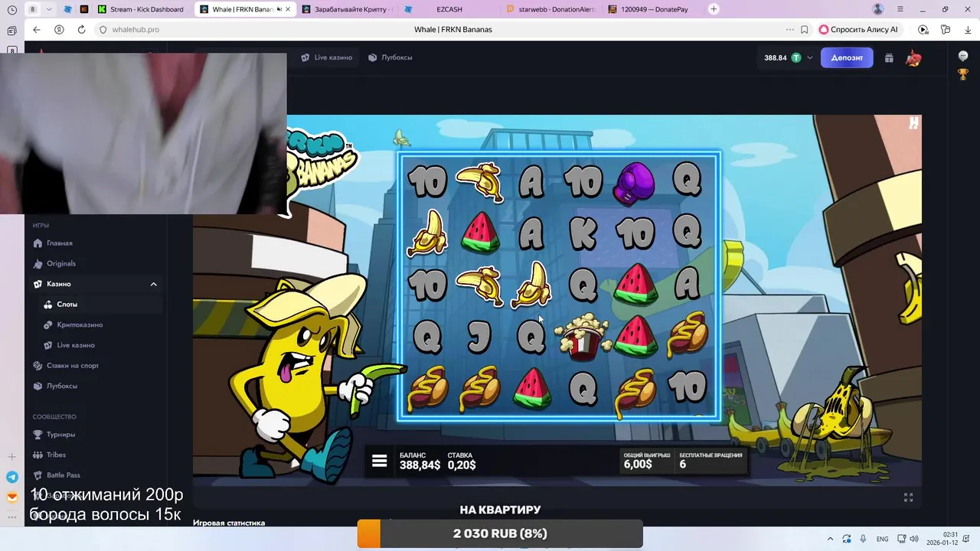Screen dimensions: 980x551
Task: Open the chat bubble icon
Action: point(963,57)
